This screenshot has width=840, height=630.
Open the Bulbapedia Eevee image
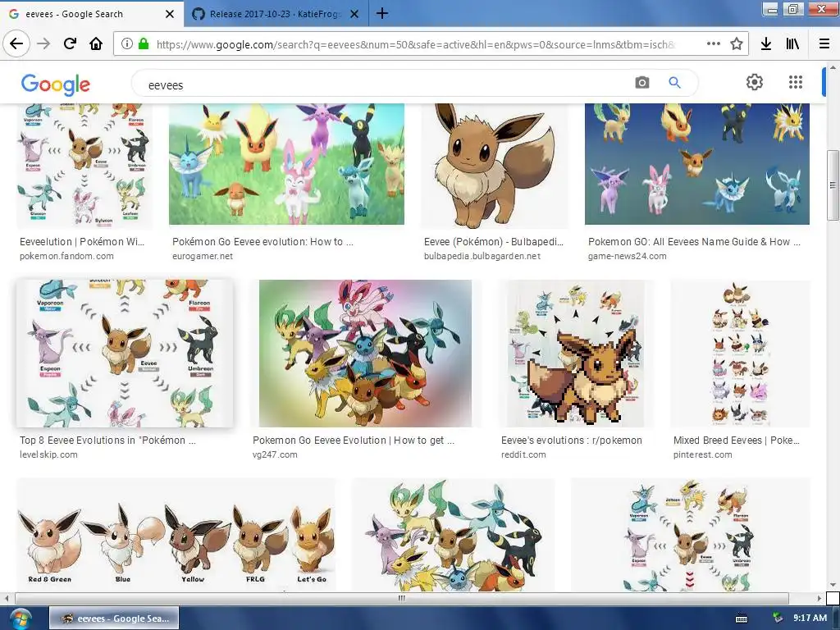[x=493, y=166]
